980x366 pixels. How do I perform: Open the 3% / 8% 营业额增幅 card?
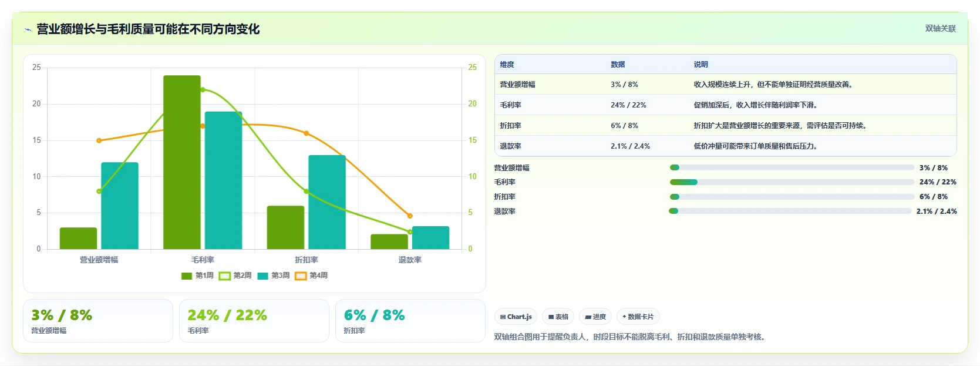(98, 321)
